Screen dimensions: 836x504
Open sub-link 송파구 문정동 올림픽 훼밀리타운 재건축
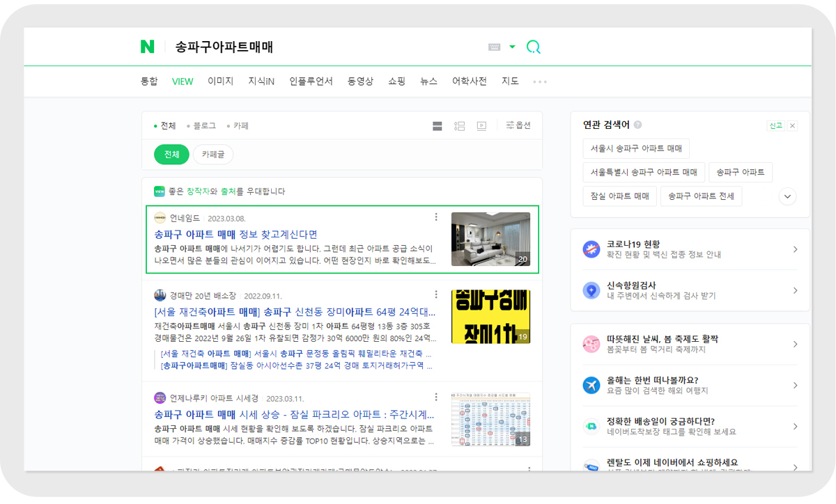(296, 354)
